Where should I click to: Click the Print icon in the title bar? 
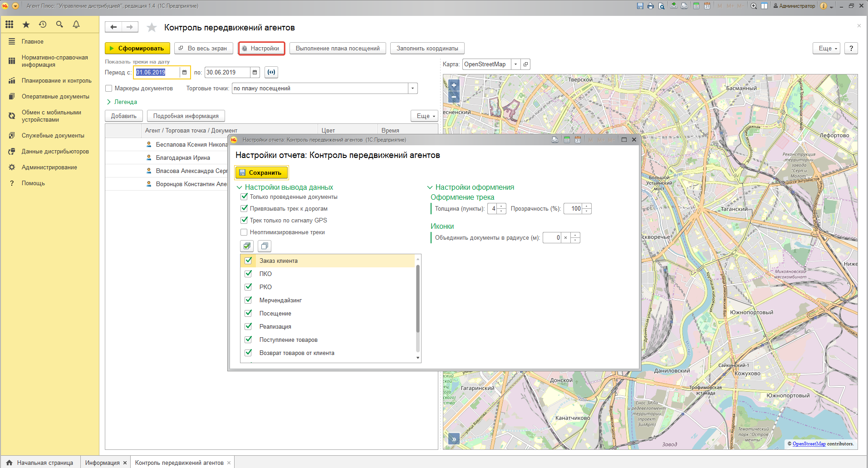pos(651,6)
